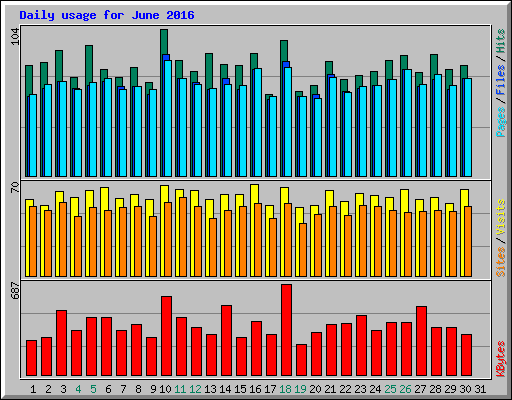
Task: Click the red KBytes bar for day 3
Action: 61,343
